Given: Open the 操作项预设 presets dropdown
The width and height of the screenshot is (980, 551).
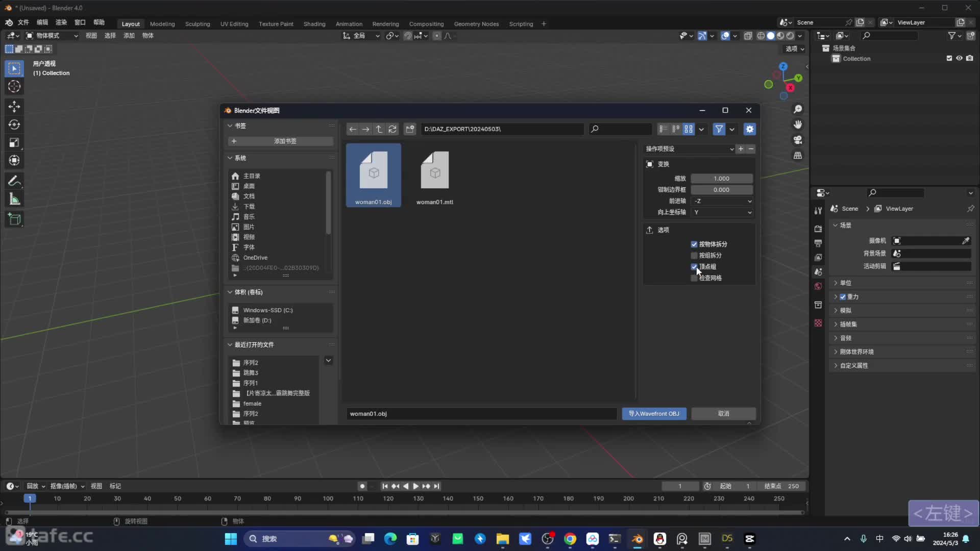Looking at the screenshot, I should (689, 149).
